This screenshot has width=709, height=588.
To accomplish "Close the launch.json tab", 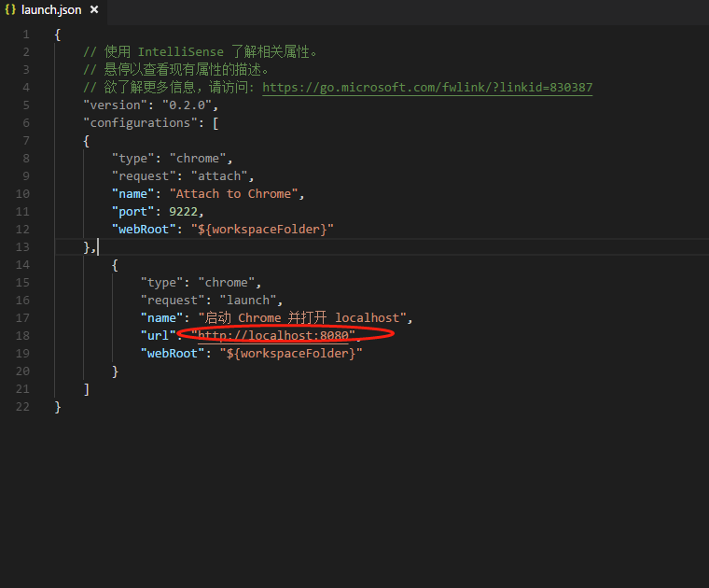I will (x=94, y=9).
